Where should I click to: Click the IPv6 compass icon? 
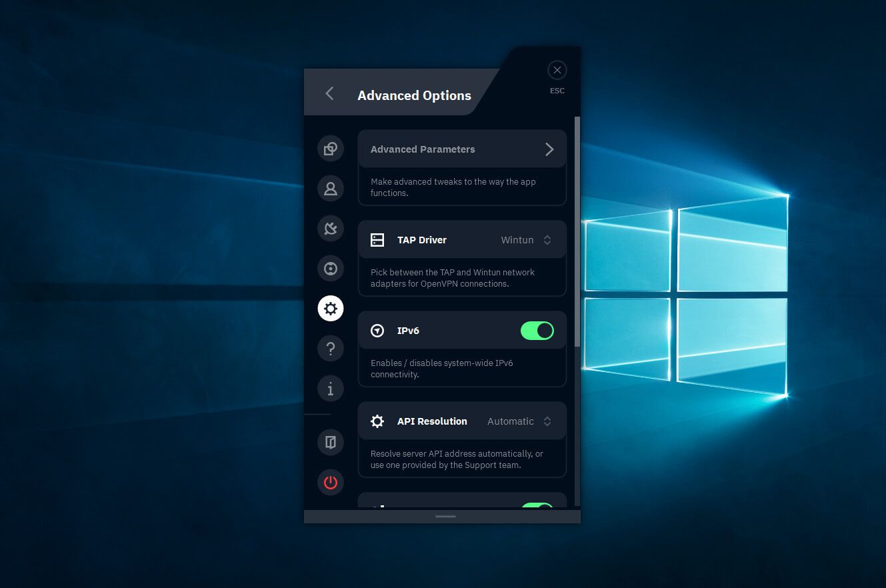[377, 331]
